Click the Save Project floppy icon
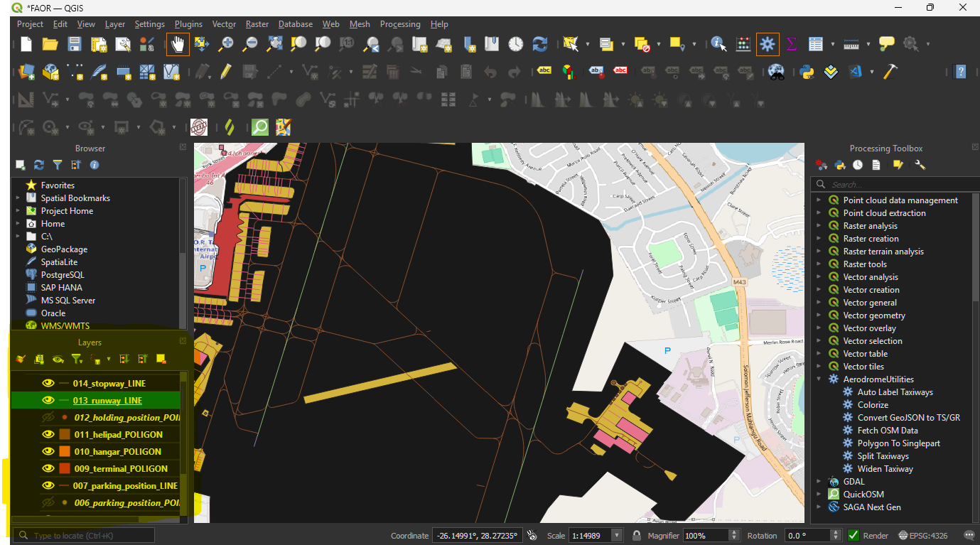The width and height of the screenshot is (980, 545). (x=74, y=44)
